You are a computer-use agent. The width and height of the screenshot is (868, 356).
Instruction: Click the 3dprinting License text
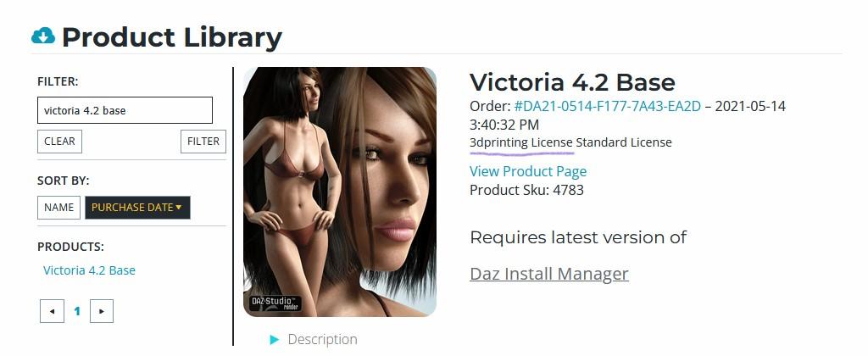point(521,142)
